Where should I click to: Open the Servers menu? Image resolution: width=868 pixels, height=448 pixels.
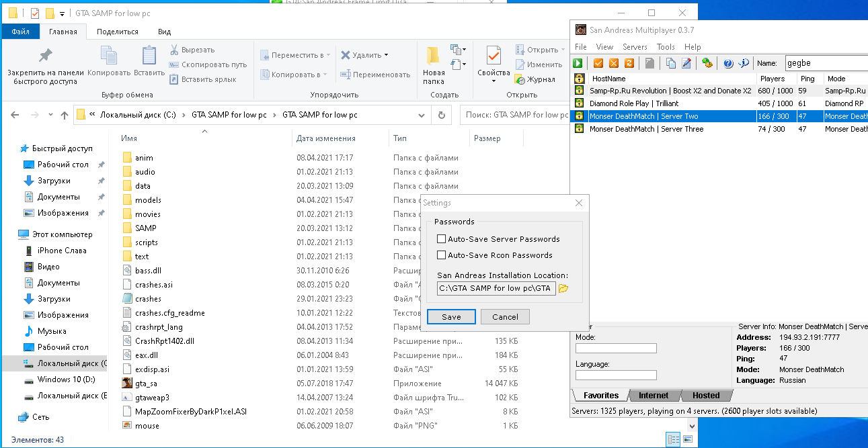[x=635, y=47]
